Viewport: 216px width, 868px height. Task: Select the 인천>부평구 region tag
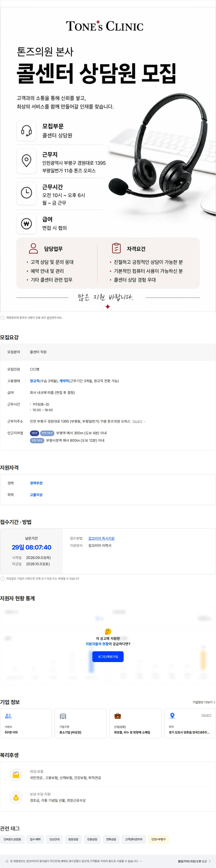click(158, 839)
